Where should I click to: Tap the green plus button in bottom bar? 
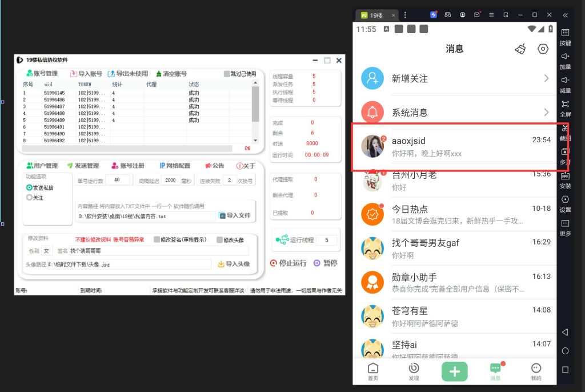(454, 371)
